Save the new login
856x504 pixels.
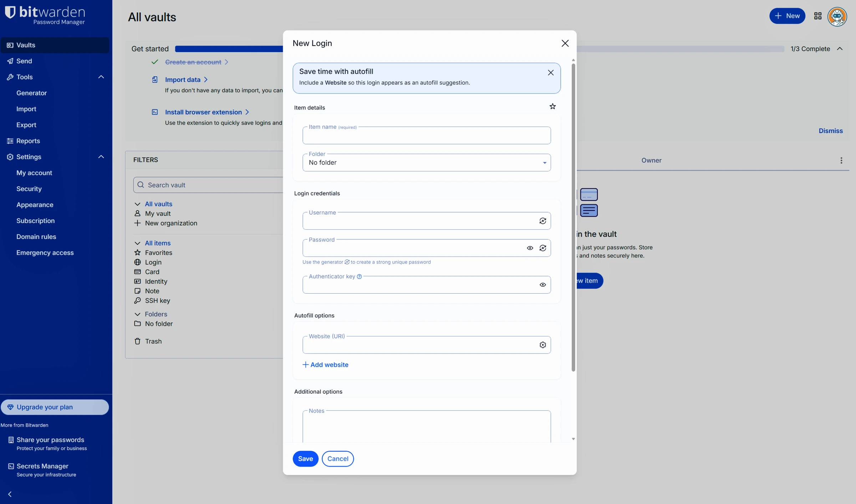point(305,458)
